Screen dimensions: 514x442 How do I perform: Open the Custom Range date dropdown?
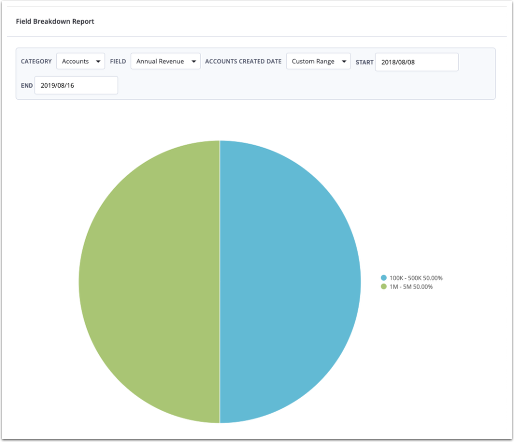(x=318, y=61)
